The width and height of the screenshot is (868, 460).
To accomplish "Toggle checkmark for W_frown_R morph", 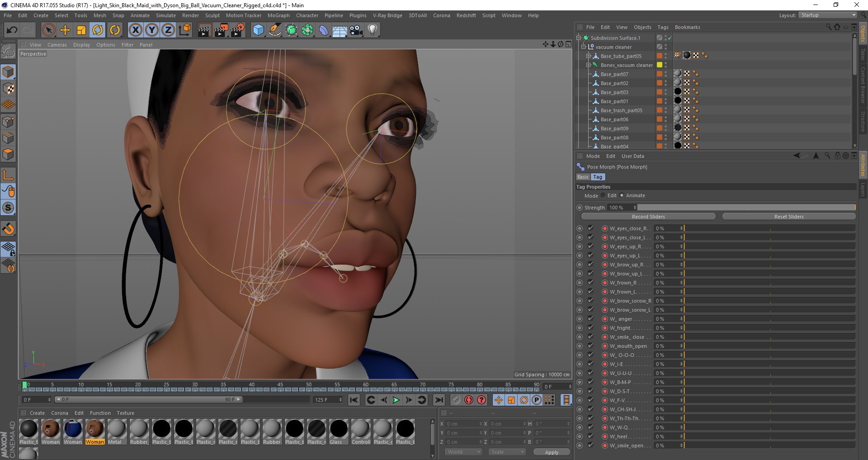I will tap(590, 282).
